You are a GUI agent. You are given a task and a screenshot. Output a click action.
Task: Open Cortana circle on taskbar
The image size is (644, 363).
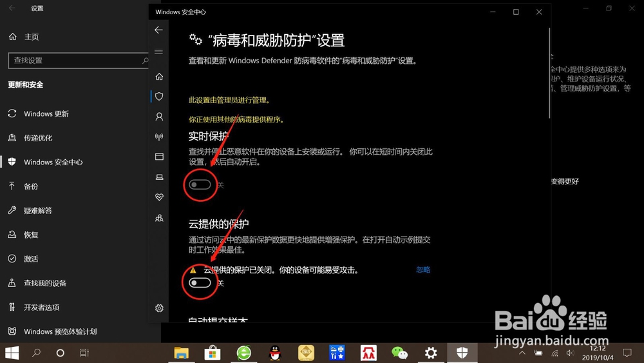tap(61, 353)
